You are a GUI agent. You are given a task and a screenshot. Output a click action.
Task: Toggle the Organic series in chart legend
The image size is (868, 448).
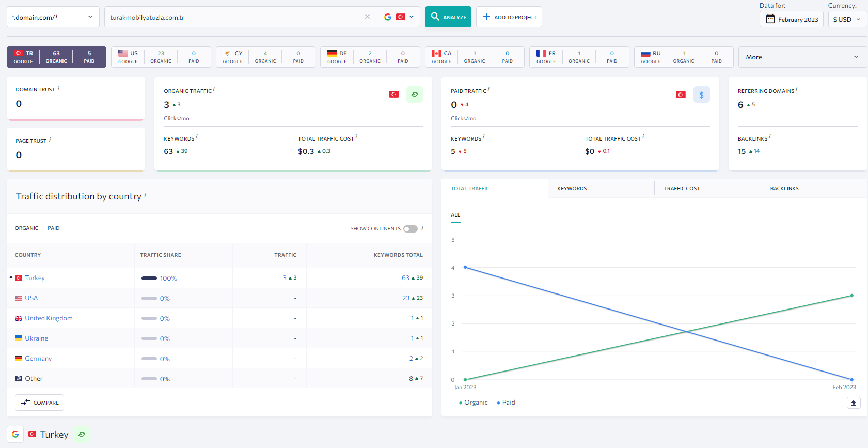(474, 403)
